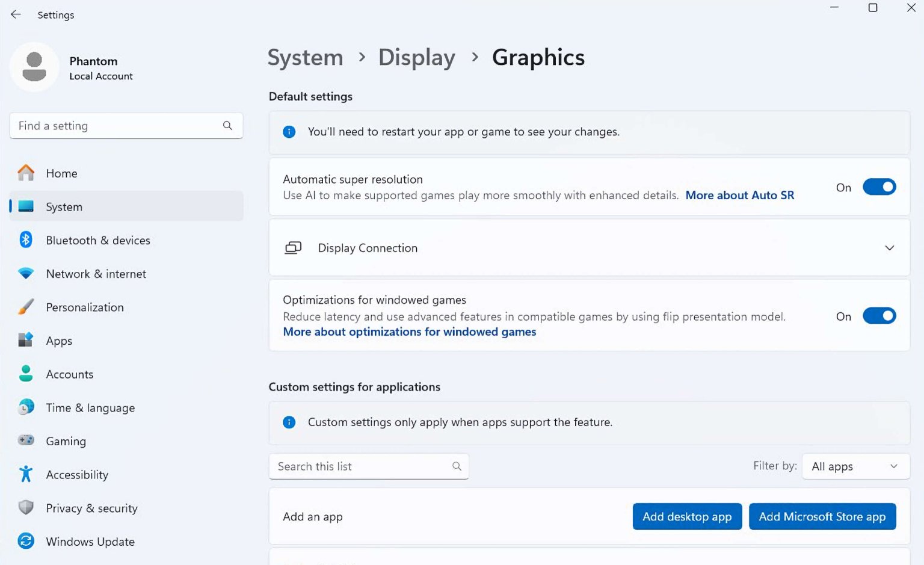
Task: Select Apps from the sidebar
Action: pyautogui.click(x=58, y=341)
